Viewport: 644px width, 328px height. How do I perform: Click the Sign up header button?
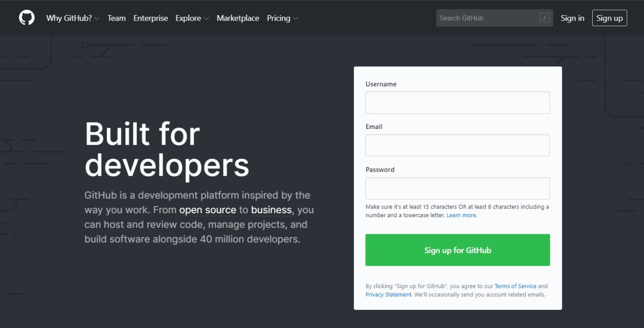[609, 18]
